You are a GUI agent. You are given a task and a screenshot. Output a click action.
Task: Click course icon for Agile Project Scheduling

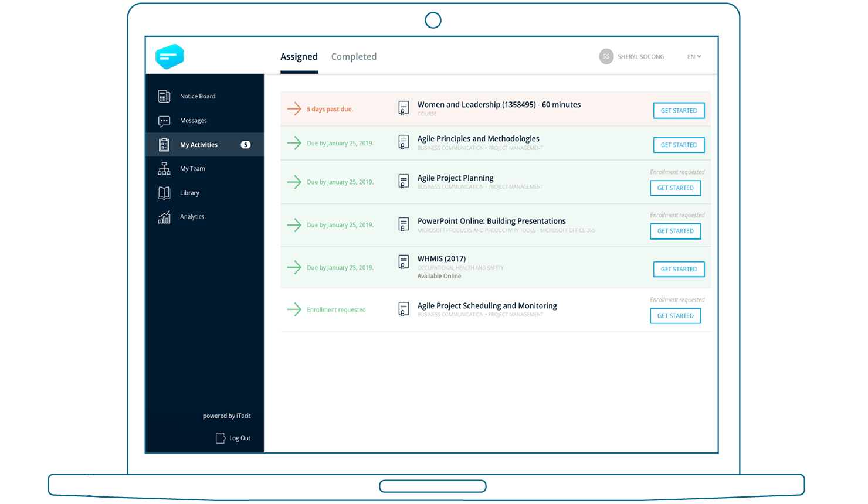tap(404, 309)
